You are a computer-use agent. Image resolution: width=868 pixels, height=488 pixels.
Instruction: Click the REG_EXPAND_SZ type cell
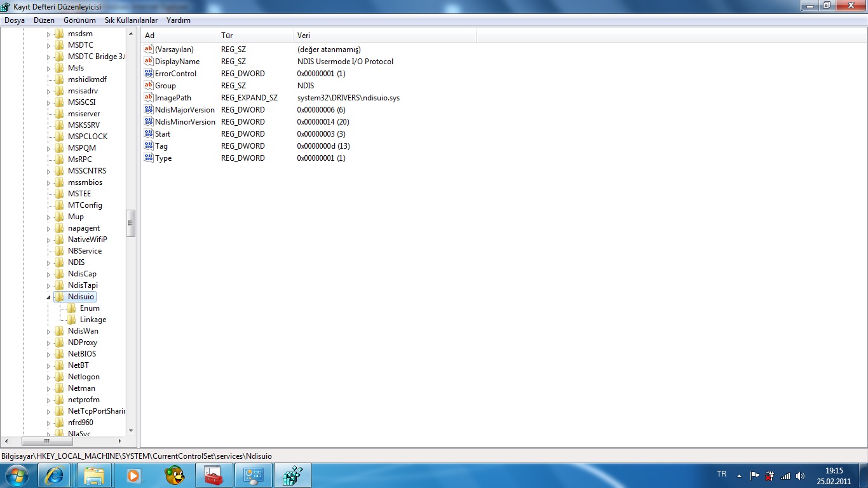tap(249, 98)
